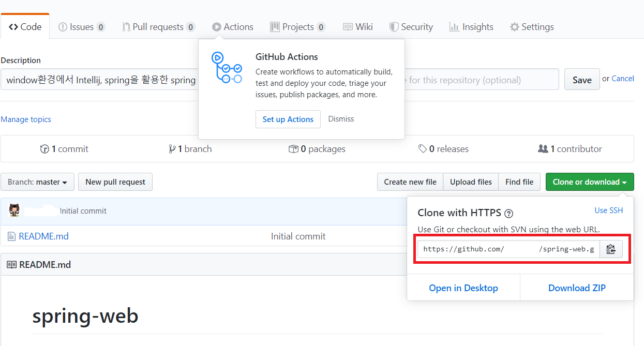Copy clone URL to clipboard
This screenshot has width=644, height=346.
611,249
